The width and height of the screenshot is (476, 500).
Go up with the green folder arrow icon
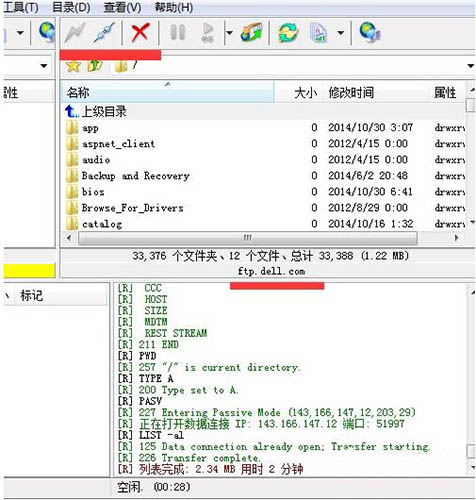coord(95,66)
